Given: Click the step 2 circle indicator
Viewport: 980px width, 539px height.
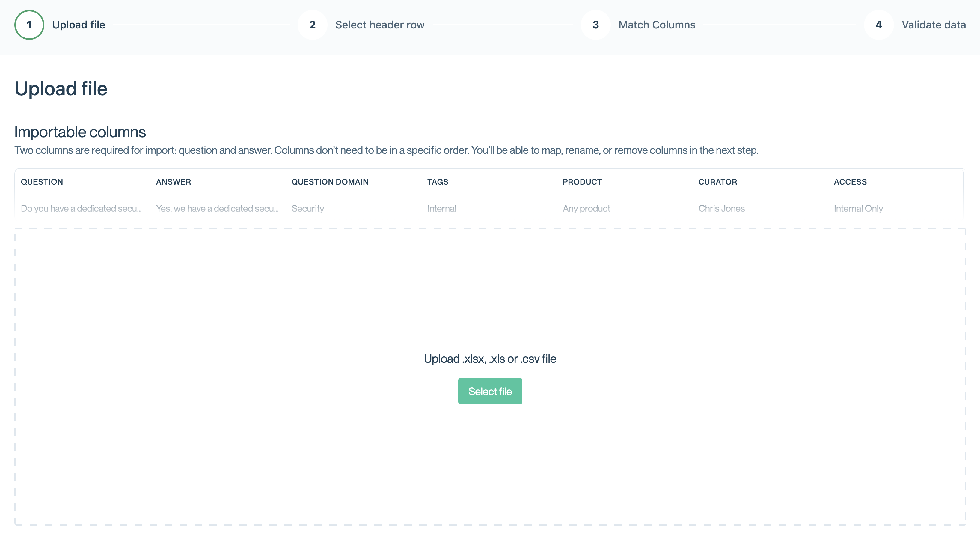Looking at the screenshot, I should click(x=312, y=25).
